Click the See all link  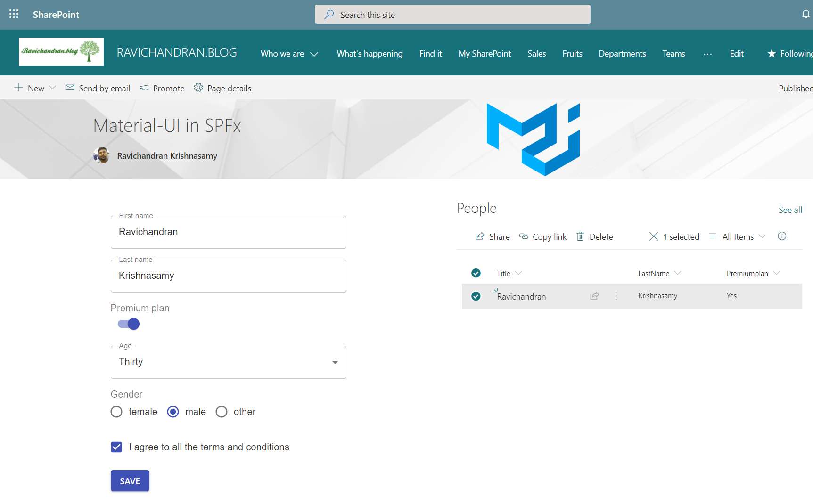790,210
